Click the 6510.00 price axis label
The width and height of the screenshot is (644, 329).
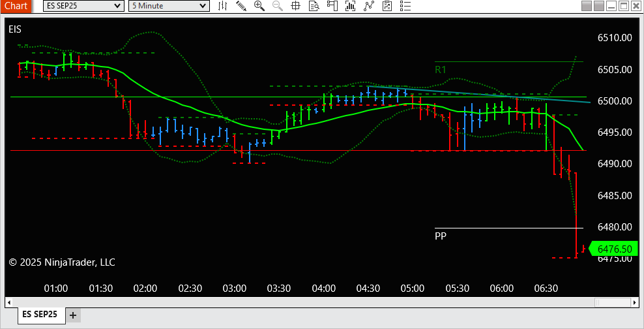[615, 38]
